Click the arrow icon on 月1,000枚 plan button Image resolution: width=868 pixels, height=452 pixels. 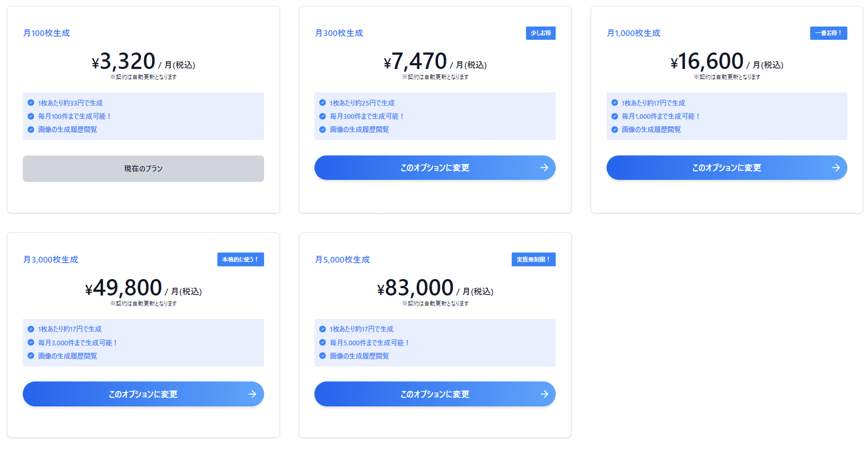click(836, 168)
